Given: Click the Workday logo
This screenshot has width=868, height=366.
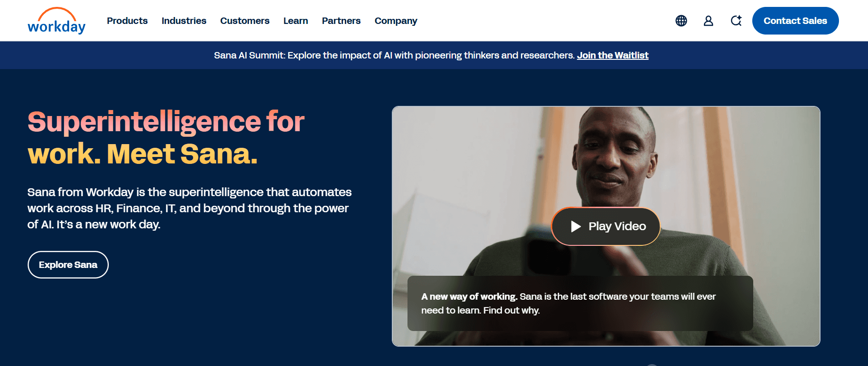Looking at the screenshot, I should (x=56, y=21).
